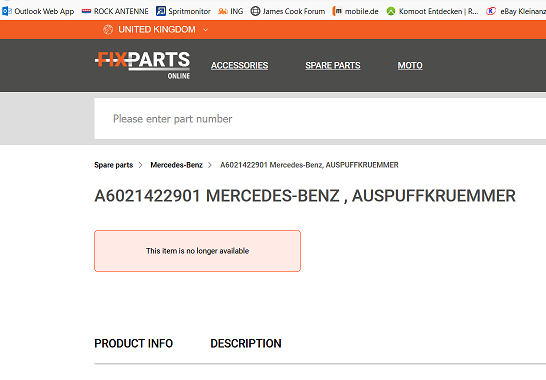Open the Outlook Web App bookmark icon
The width and height of the screenshot is (546, 380).
tap(6, 11)
